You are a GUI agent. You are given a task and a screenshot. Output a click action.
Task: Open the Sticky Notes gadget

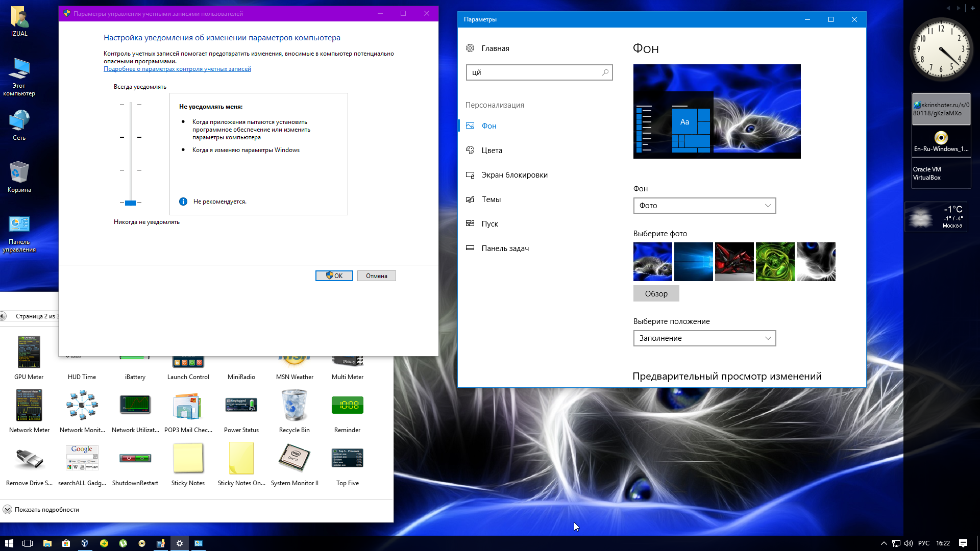click(188, 459)
